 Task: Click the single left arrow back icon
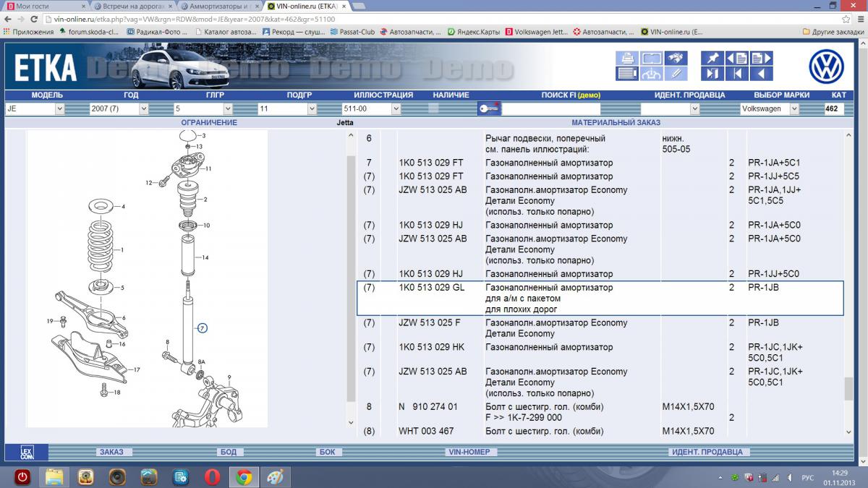point(762,74)
